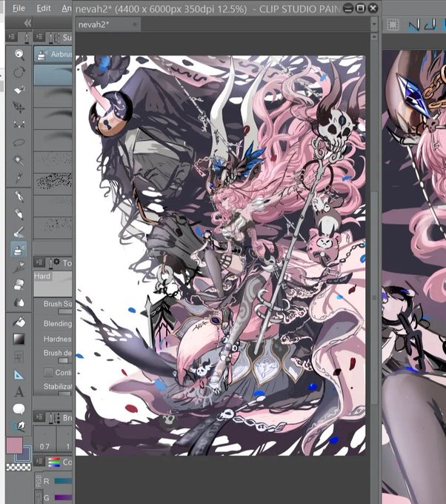Collapse the palette dock with double chevron
This screenshot has height=504, width=446.
click(x=27, y=23)
